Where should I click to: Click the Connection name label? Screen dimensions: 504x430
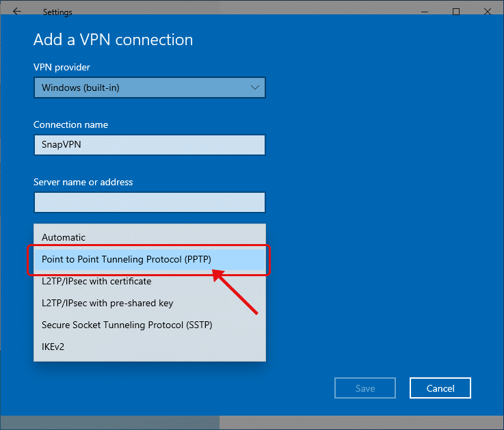point(70,124)
